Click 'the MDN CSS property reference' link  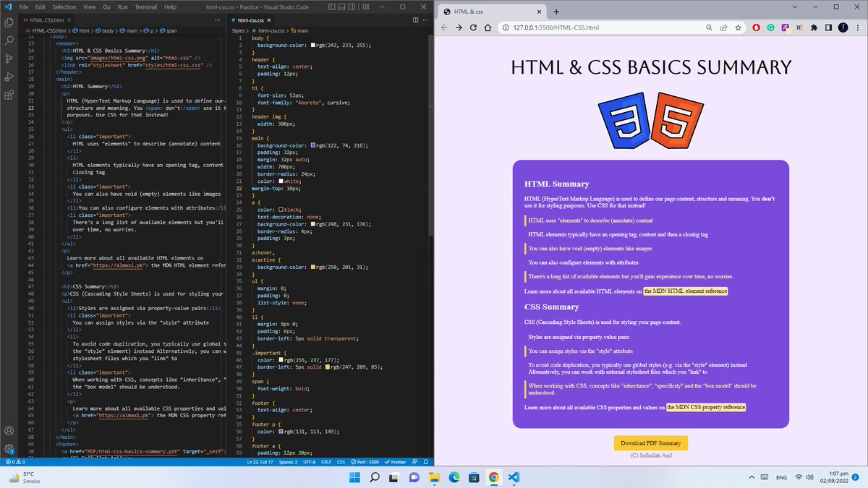point(706,408)
